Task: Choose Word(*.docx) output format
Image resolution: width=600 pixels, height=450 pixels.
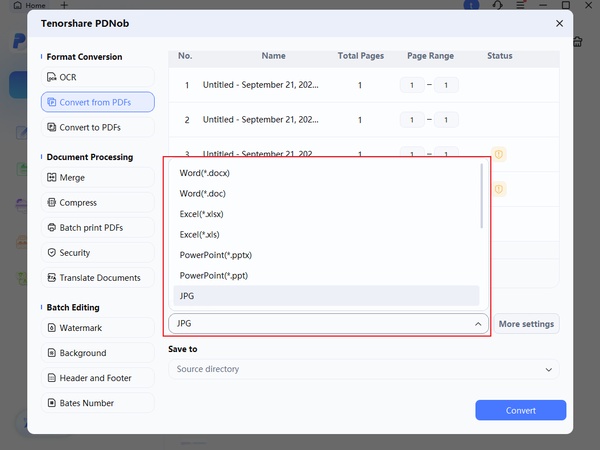Action: pos(326,173)
